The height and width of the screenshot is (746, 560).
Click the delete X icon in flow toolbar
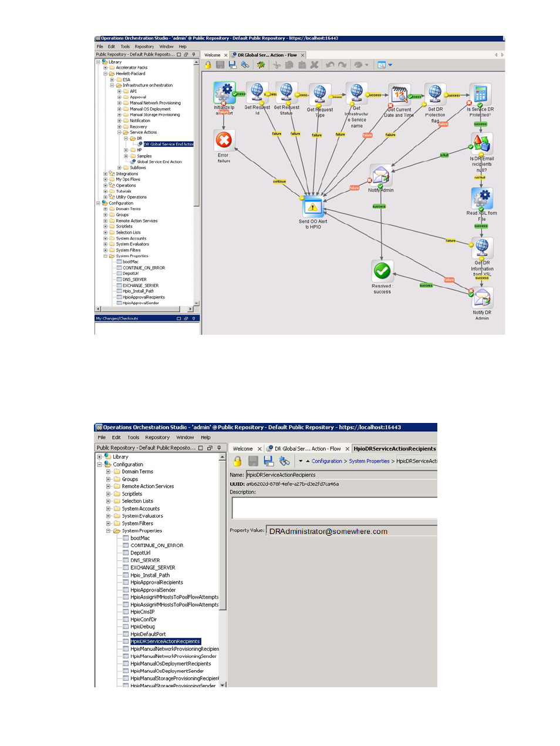314,65
